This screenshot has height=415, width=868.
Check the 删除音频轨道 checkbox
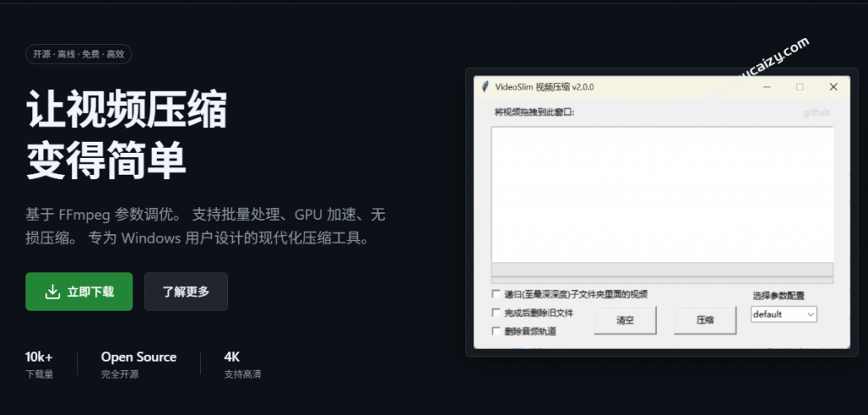(x=496, y=331)
